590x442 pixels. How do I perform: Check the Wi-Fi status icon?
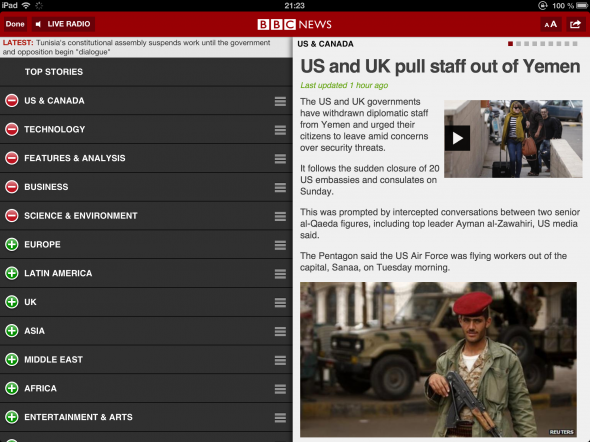[26, 5]
